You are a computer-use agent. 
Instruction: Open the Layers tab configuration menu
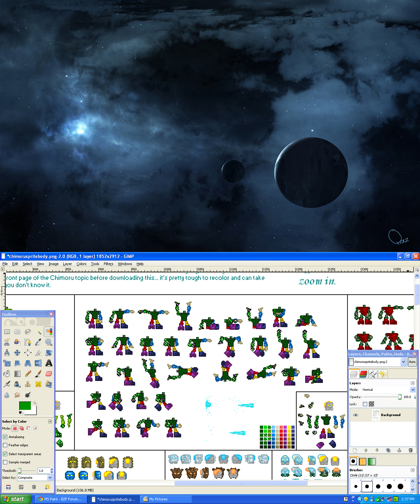click(x=412, y=383)
